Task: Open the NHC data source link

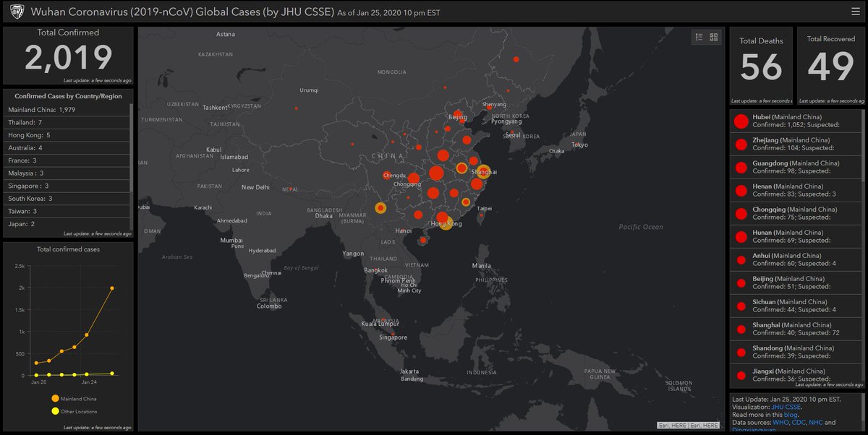Action: tap(815, 423)
